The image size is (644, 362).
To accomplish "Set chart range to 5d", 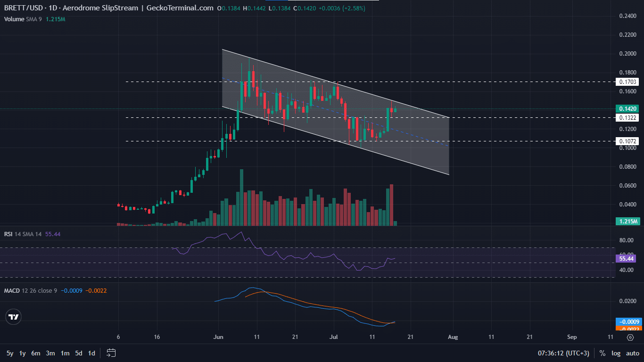I will (x=79, y=353).
